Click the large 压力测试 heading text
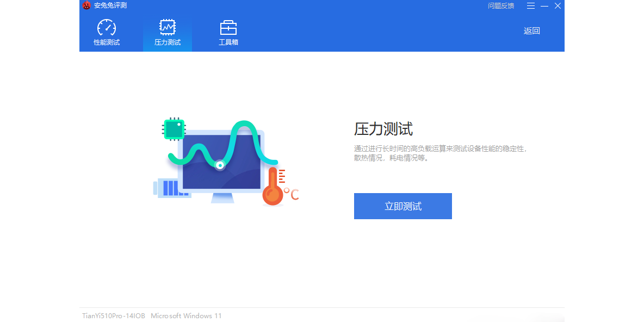The width and height of the screenshot is (644, 322). tap(383, 129)
